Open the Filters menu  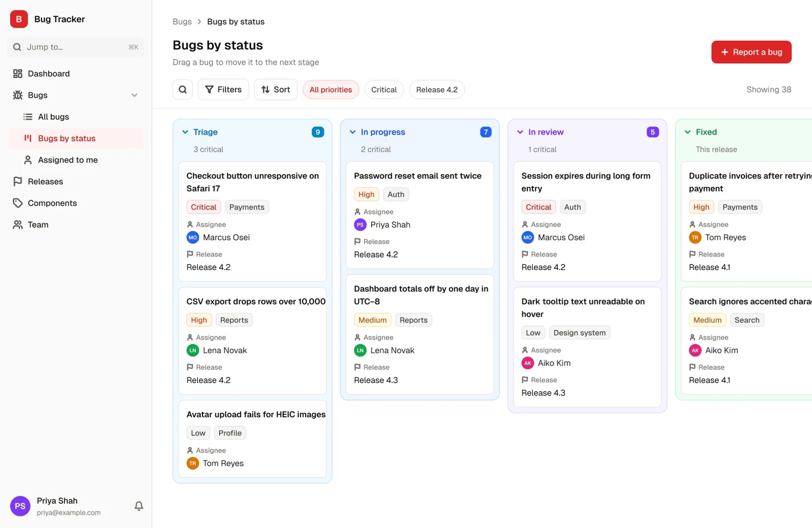click(223, 90)
